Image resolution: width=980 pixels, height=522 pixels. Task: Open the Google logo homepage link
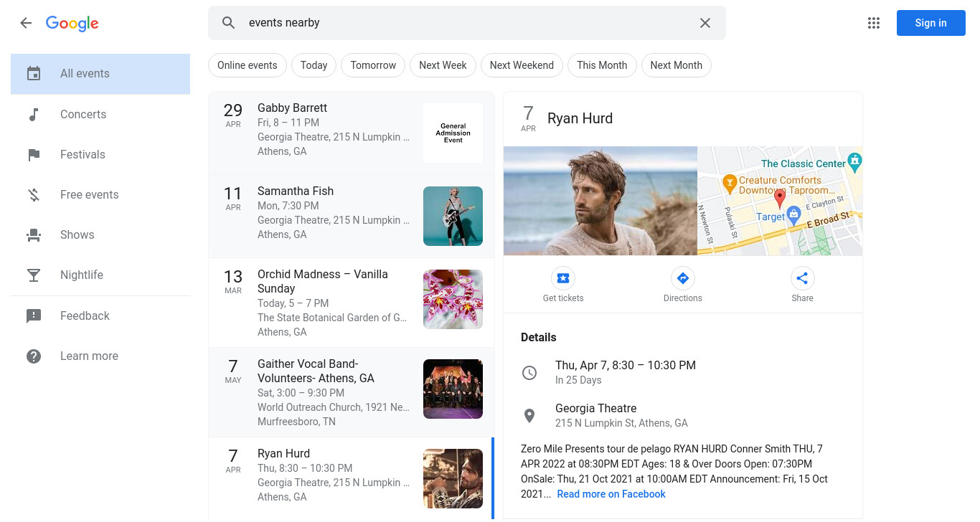[x=72, y=24]
